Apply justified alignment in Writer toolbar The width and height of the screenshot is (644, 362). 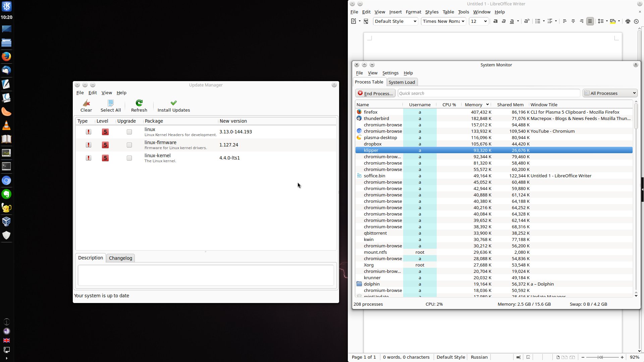590,21
